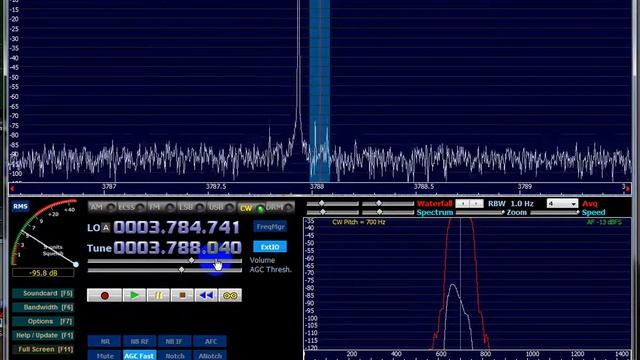Click the Speed slider

(555, 212)
